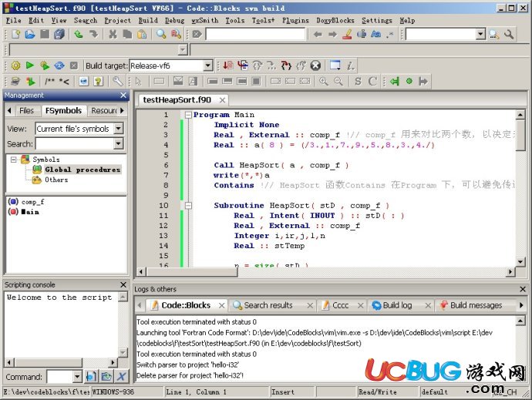Close the testHeapSort.f90 editor tab

[x=222, y=100]
